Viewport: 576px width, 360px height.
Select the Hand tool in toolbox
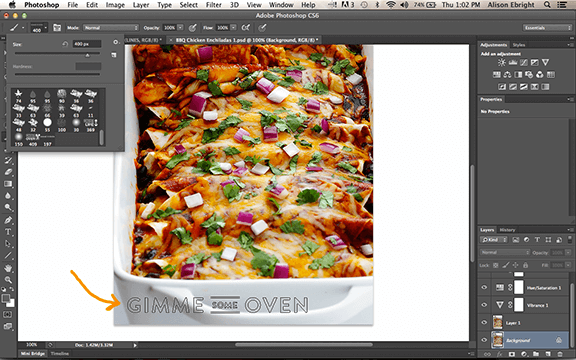coord(8,268)
